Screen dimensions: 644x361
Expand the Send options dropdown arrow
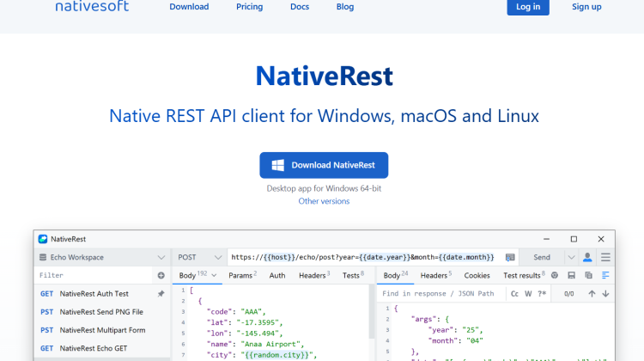[x=571, y=257]
